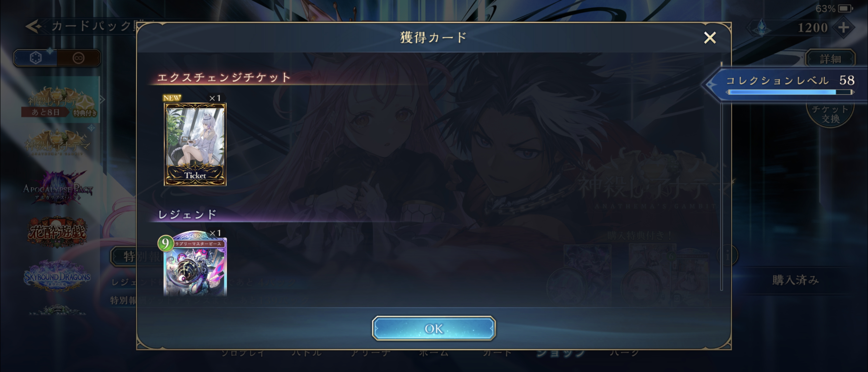Confirm with the OK button
The image size is (868, 372).
click(434, 328)
